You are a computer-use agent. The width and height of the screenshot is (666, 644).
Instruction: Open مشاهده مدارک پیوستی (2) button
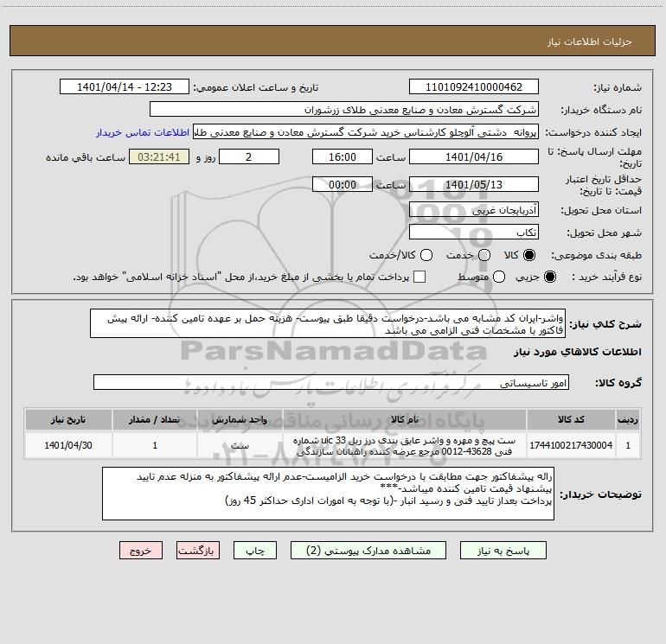coord(368,551)
